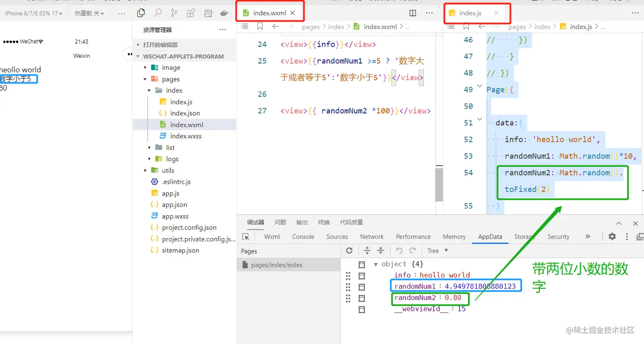Screen dimensions: 644x344
Task: Switch to the index.js editor tab
Action: click(470, 13)
